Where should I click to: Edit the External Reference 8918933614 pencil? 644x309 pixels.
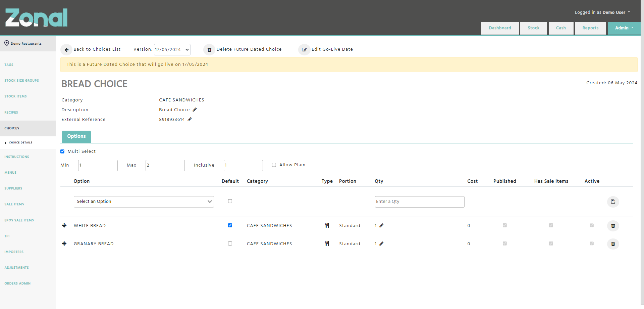click(x=190, y=119)
